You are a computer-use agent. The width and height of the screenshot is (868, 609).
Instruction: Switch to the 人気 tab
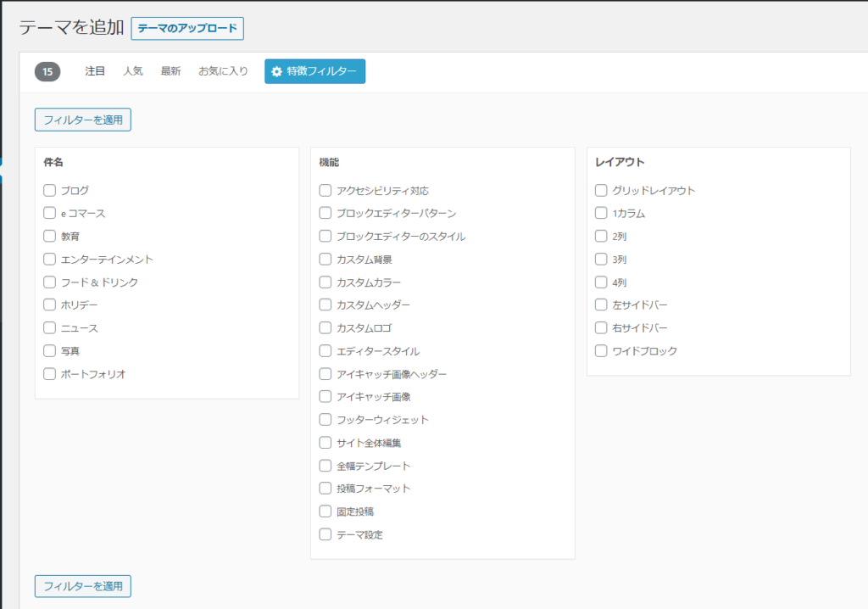133,72
